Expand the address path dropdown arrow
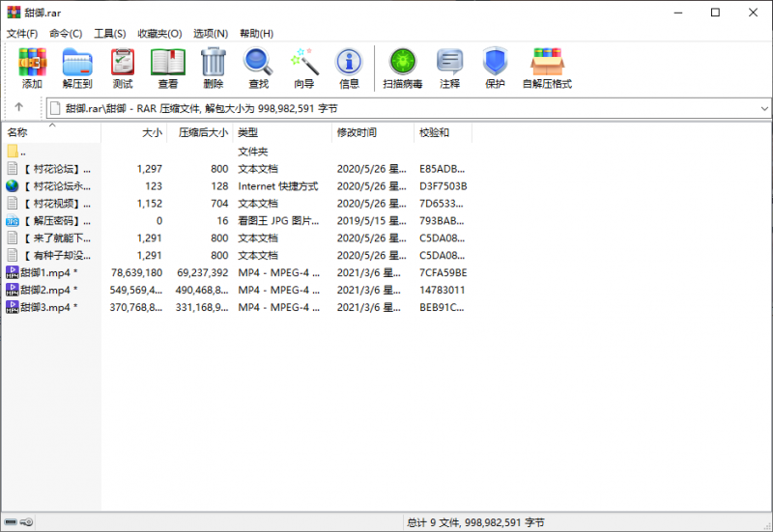Viewport: 773px width, 532px height. point(764,108)
